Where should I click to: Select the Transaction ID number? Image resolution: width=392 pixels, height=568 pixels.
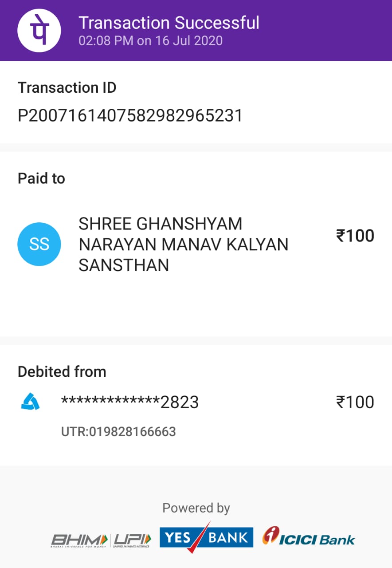(130, 116)
